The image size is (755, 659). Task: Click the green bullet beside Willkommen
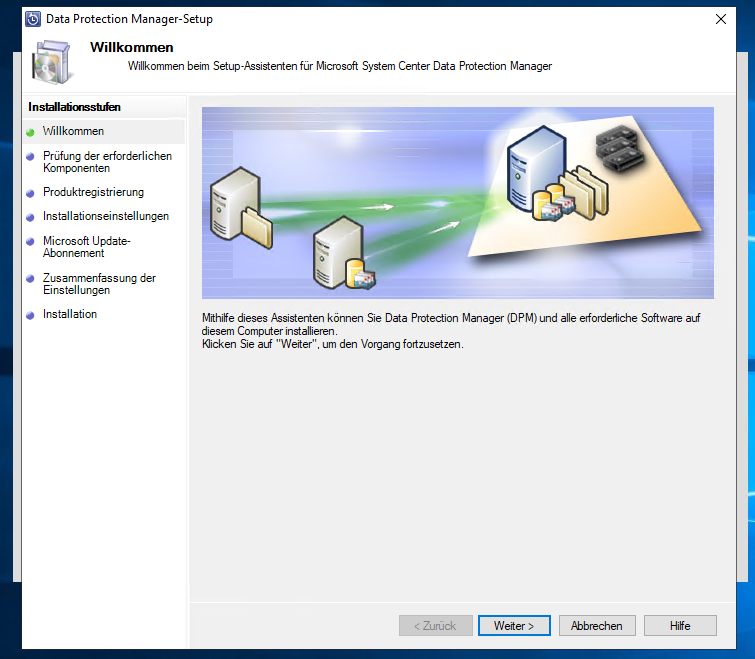click(x=30, y=132)
